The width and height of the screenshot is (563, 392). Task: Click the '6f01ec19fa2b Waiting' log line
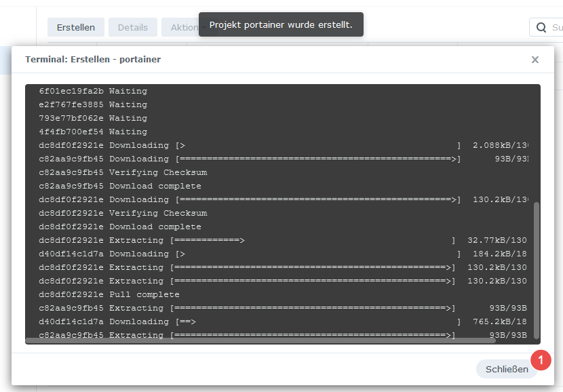click(93, 91)
